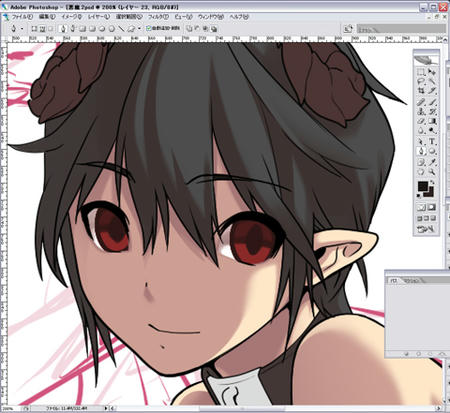Choose Rounded Rectangle shape in options bar

pos(92,29)
